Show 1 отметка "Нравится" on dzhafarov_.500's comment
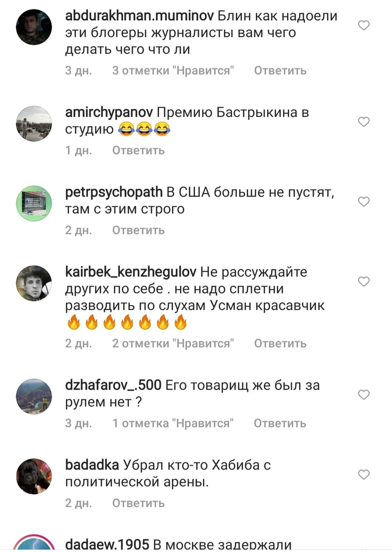Viewport: 392px width, 552px height. coord(173,423)
